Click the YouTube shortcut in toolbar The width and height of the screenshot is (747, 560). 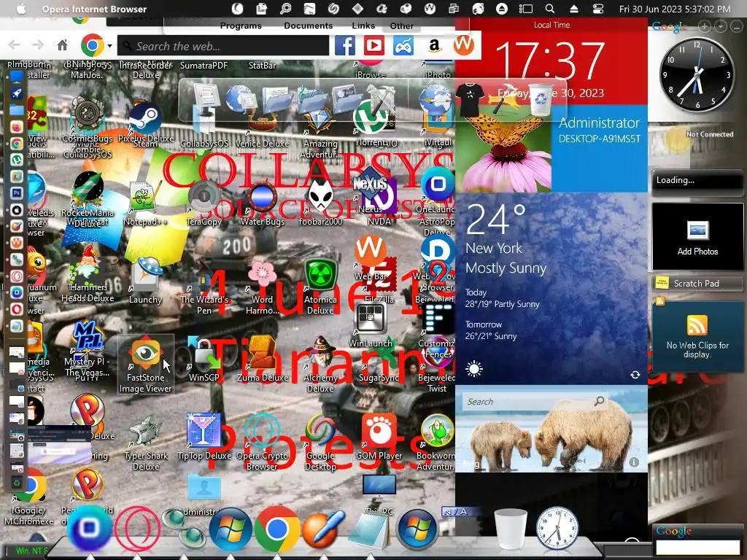374,46
